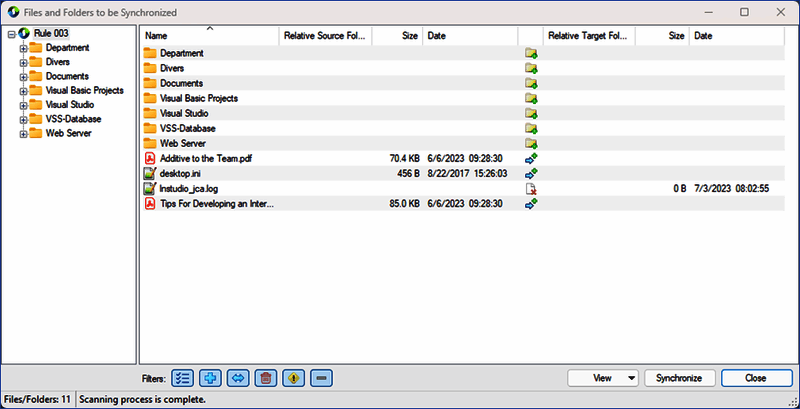Expand the Visual Basic Projects tree node

click(22, 91)
